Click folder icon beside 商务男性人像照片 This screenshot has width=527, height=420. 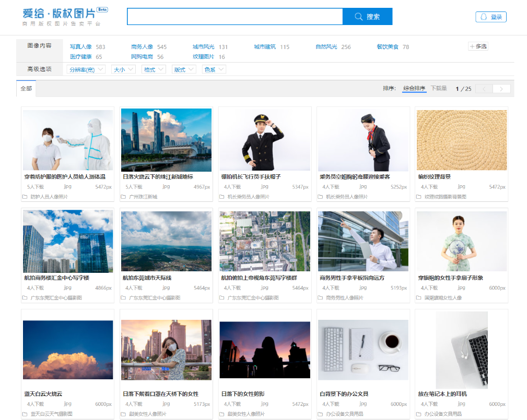coord(320,298)
